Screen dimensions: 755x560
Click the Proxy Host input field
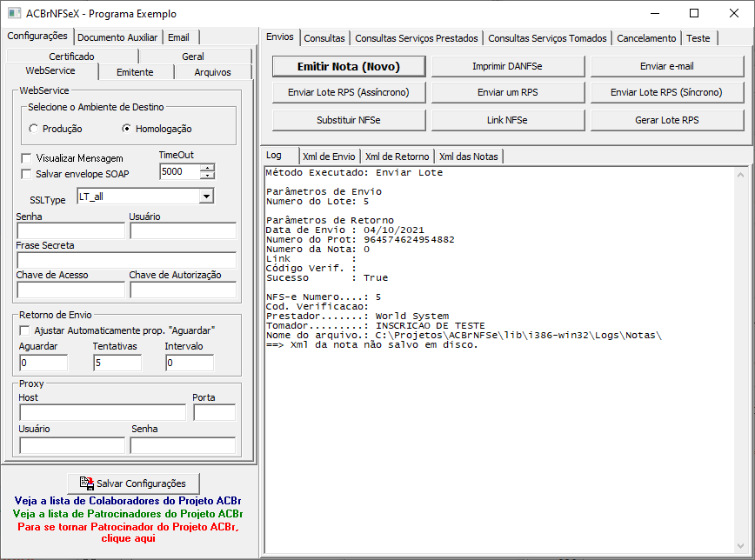pos(103,413)
